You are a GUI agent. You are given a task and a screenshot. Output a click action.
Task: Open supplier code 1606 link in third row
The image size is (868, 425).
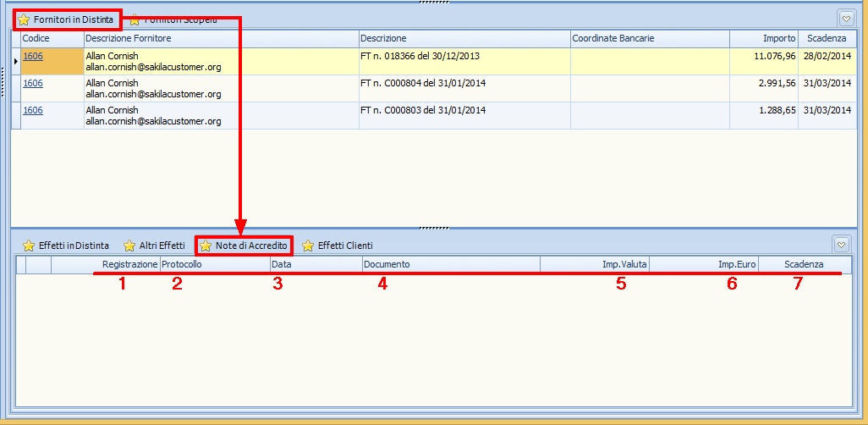pyautogui.click(x=32, y=110)
